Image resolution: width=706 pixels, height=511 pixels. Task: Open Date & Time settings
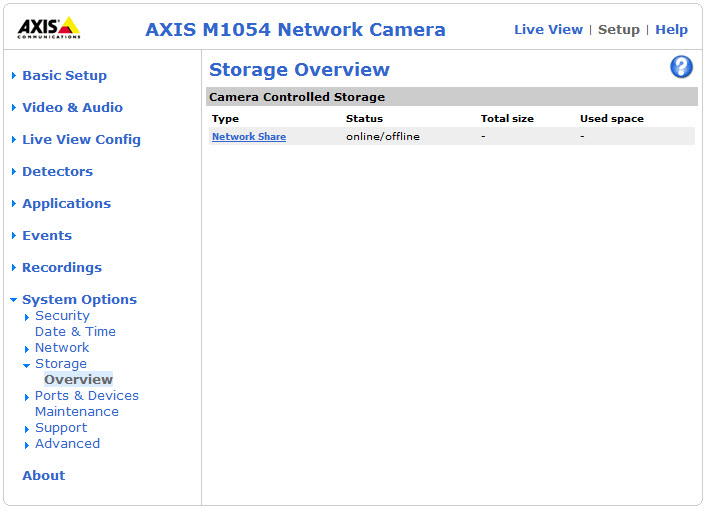[x=75, y=332]
